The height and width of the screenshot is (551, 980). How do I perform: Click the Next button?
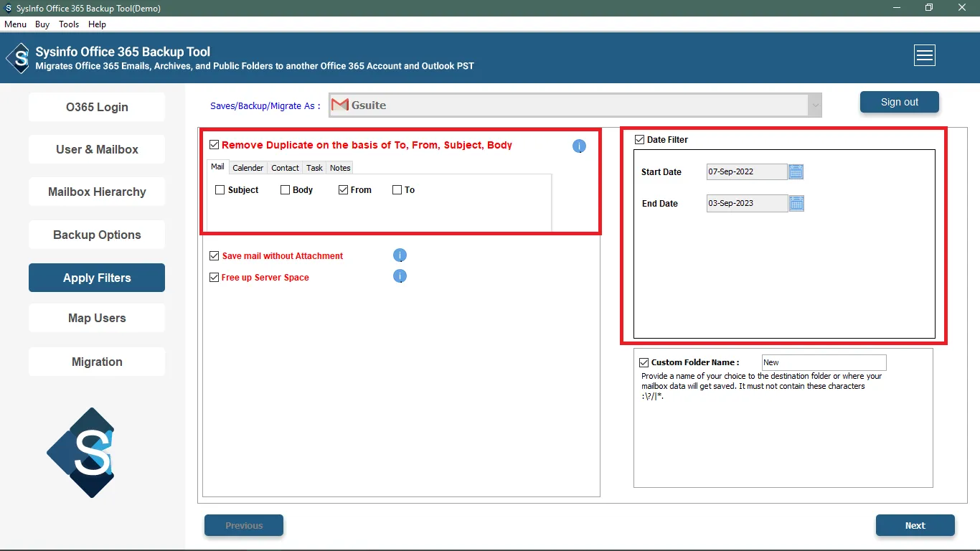click(915, 525)
